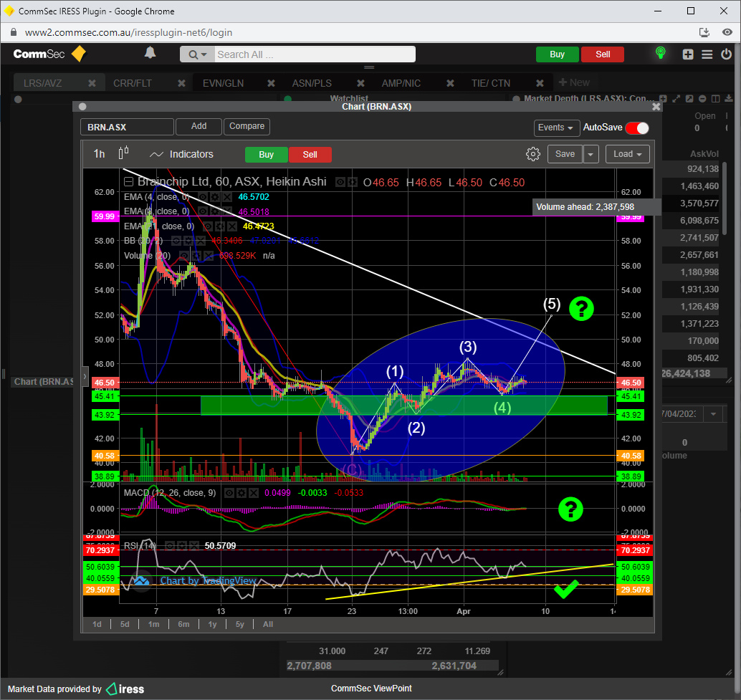This screenshot has width=741, height=700.
Task: Click the green lightbulb ideas icon
Action: (660, 54)
